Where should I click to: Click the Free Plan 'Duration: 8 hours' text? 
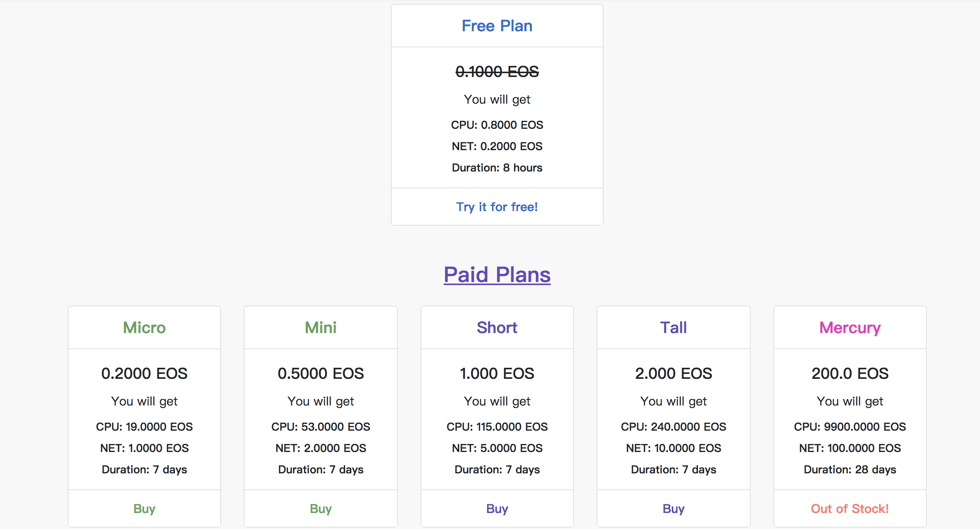coord(497,168)
